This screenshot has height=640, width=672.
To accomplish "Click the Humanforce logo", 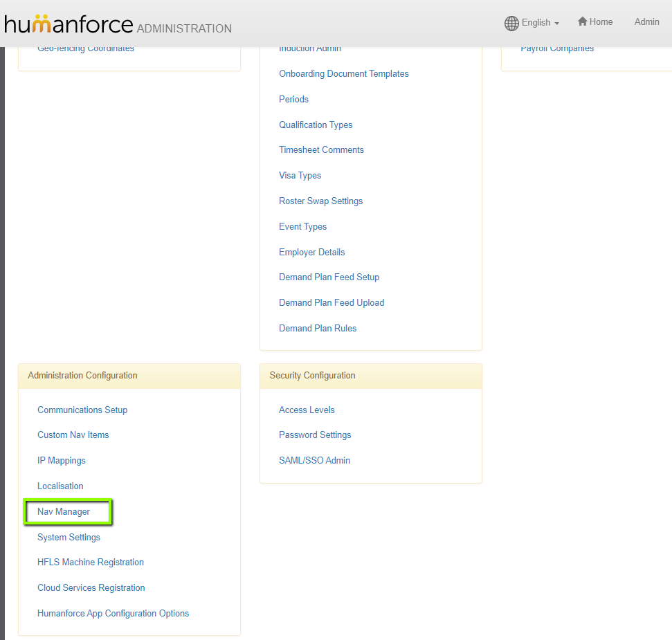I will [x=69, y=24].
